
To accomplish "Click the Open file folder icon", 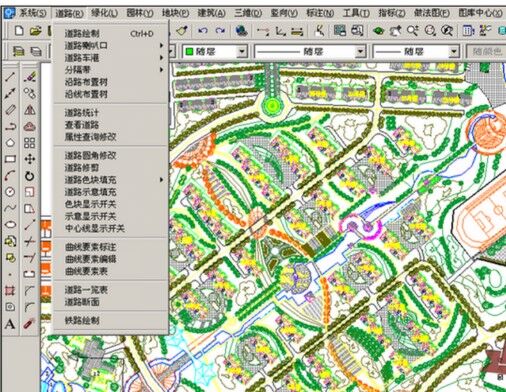I will [x=35, y=31].
